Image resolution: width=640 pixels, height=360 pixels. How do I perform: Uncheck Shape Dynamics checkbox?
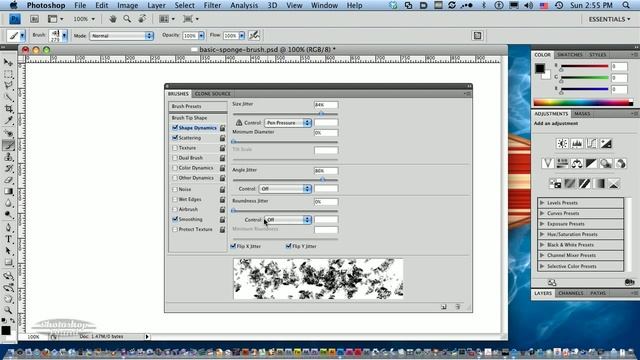click(175, 128)
